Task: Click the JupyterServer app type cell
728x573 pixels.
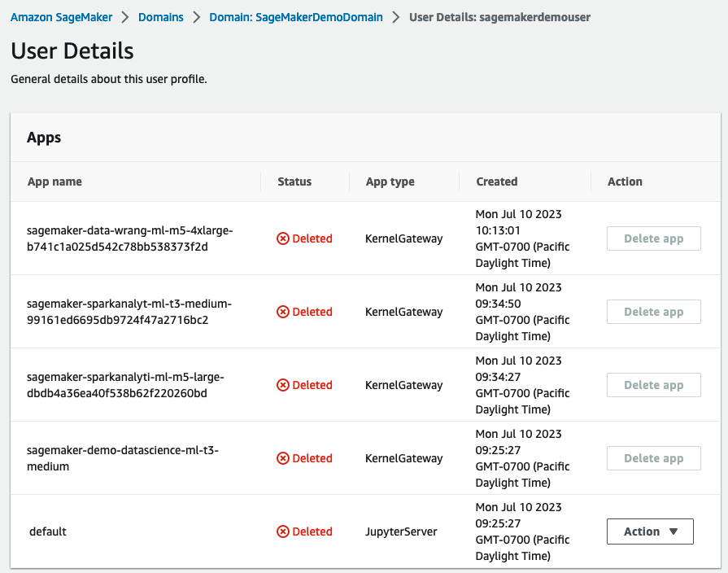Action: coord(401,531)
